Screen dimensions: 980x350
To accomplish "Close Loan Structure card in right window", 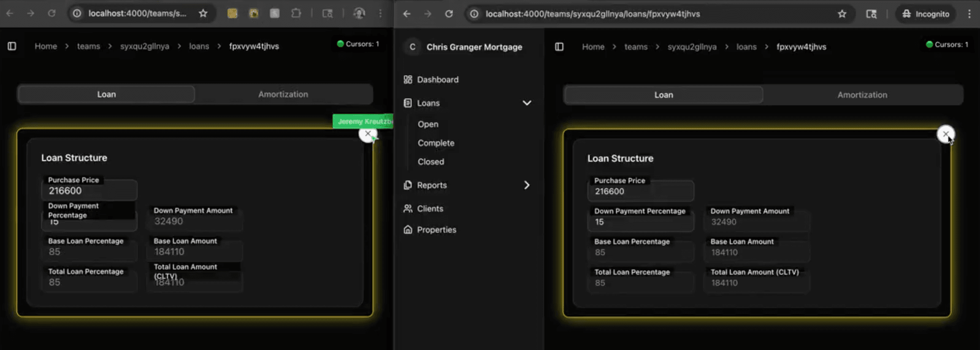I will coord(945,134).
